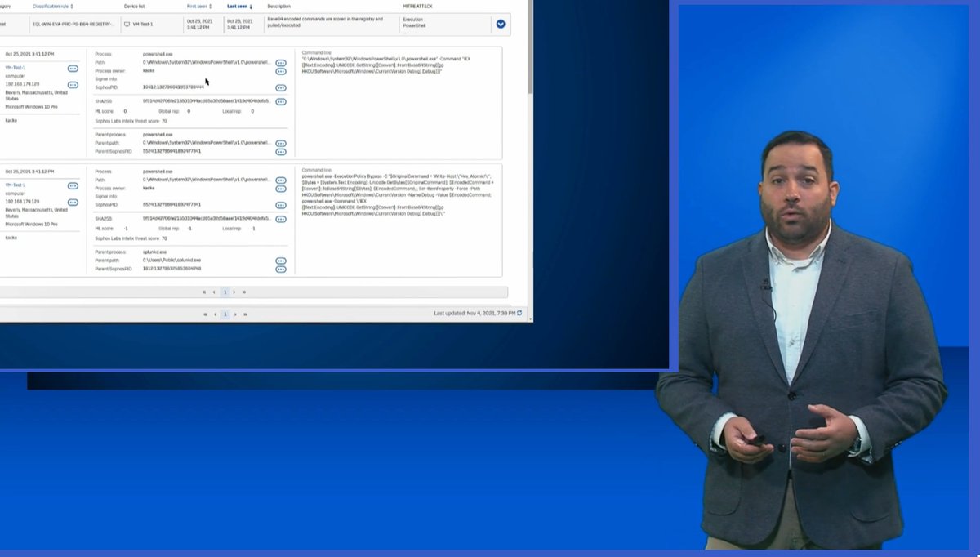Sort by First seen column
980x557 pixels.
(x=199, y=6)
